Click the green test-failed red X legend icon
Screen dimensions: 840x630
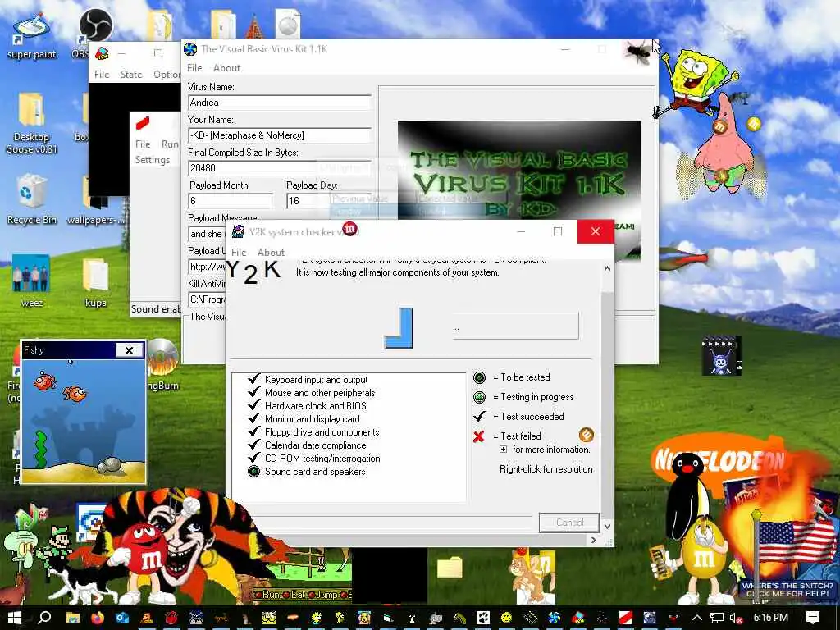point(479,436)
